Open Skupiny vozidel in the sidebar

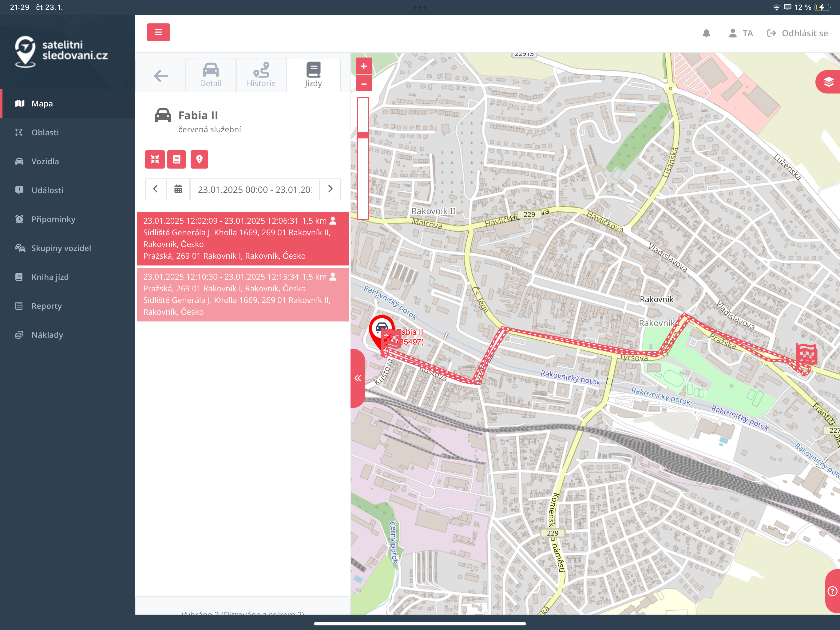(68, 248)
